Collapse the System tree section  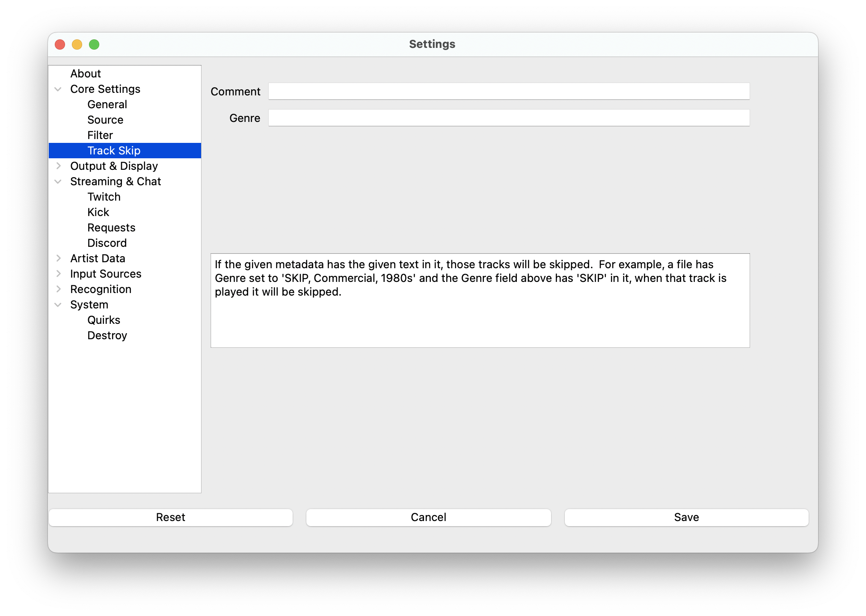[58, 305]
